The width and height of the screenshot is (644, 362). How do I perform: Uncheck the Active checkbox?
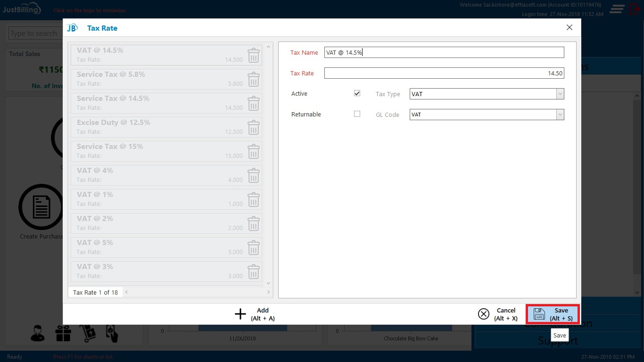point(357,93)
